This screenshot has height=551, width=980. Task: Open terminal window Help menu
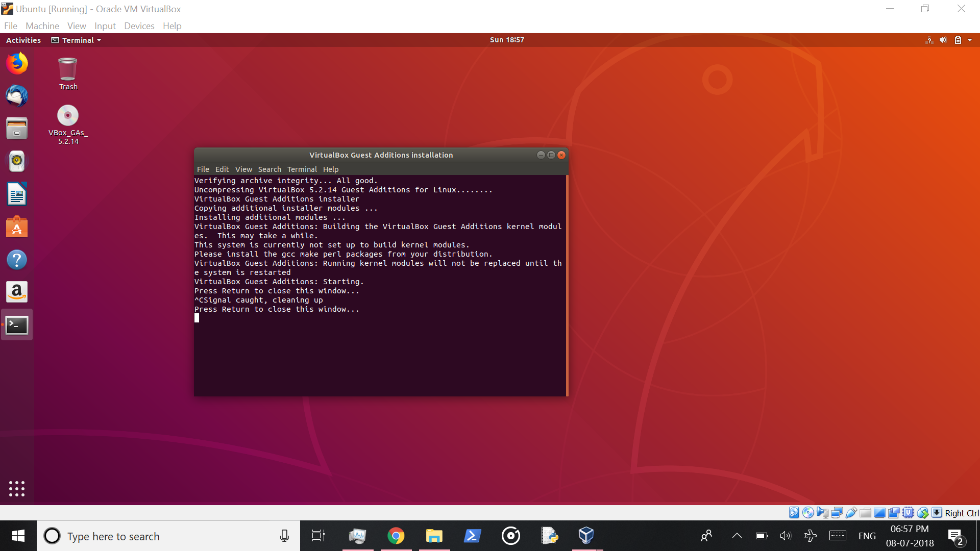[331, 169]
